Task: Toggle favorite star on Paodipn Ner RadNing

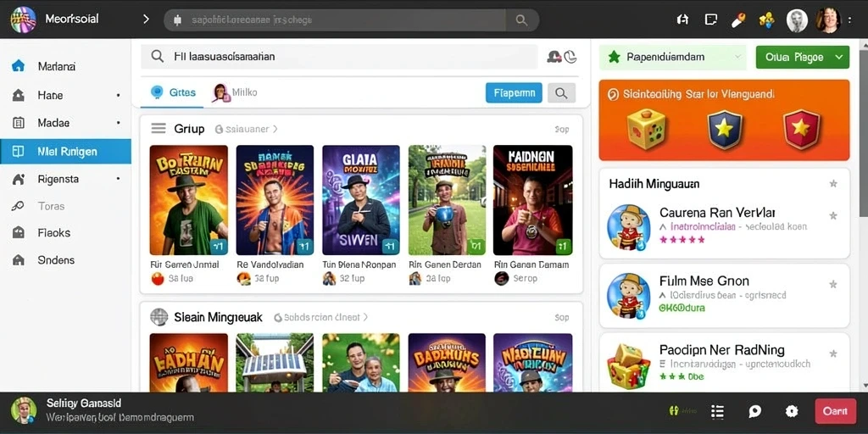Action: click(x=832, y=353)
